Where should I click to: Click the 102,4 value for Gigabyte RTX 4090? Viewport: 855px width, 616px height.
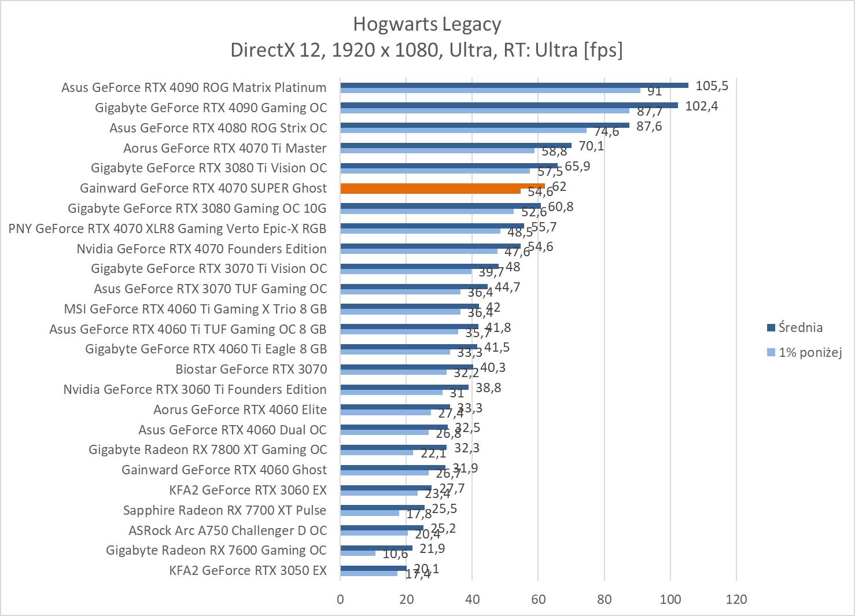[x=701, y=106]
